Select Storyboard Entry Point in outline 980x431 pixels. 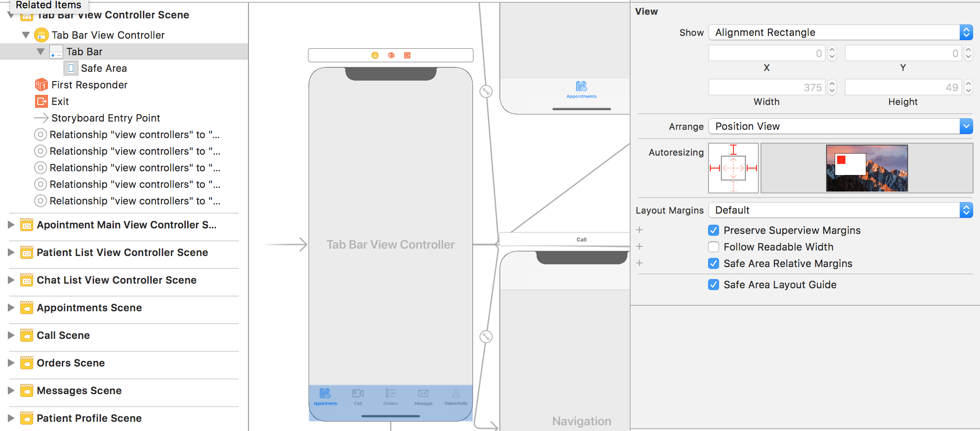pos(106,118)
